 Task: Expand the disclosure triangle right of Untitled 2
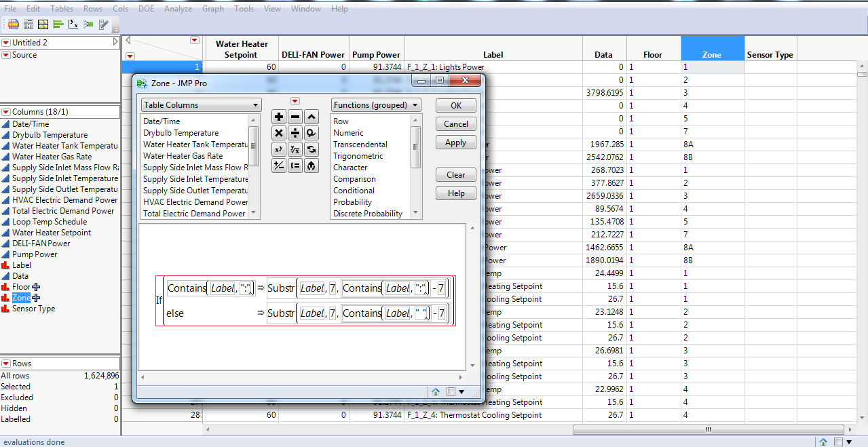tap(115, 42)
